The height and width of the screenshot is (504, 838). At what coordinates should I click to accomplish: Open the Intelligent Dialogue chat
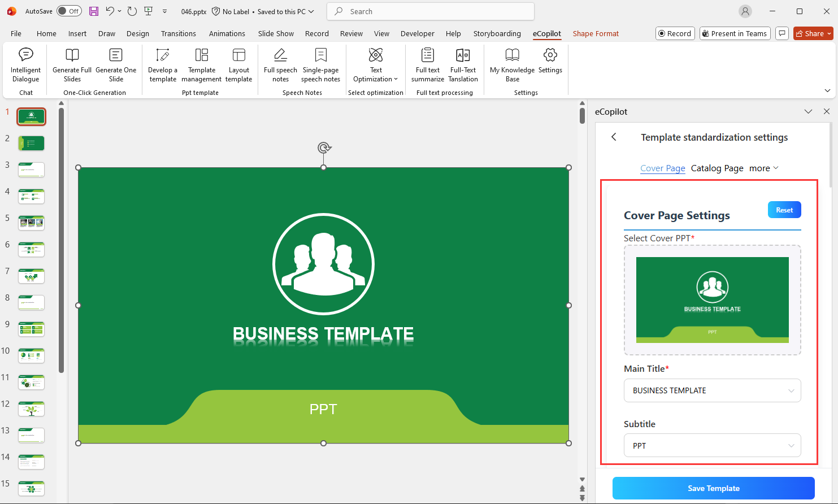[25, 65]
